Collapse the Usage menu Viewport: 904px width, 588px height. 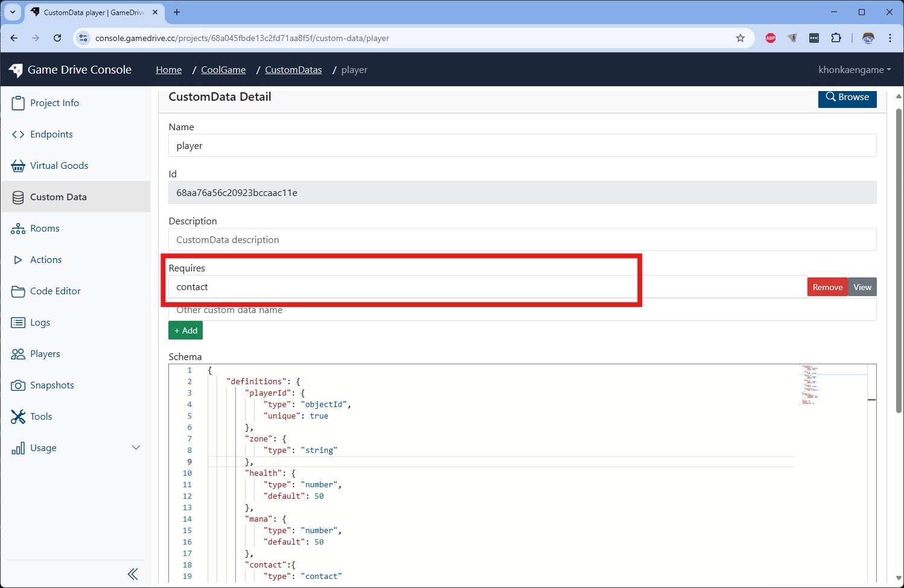136,447
